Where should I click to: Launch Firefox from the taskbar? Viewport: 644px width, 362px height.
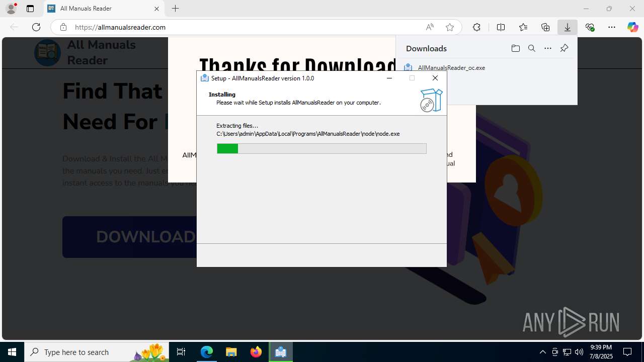pos(256,352)
